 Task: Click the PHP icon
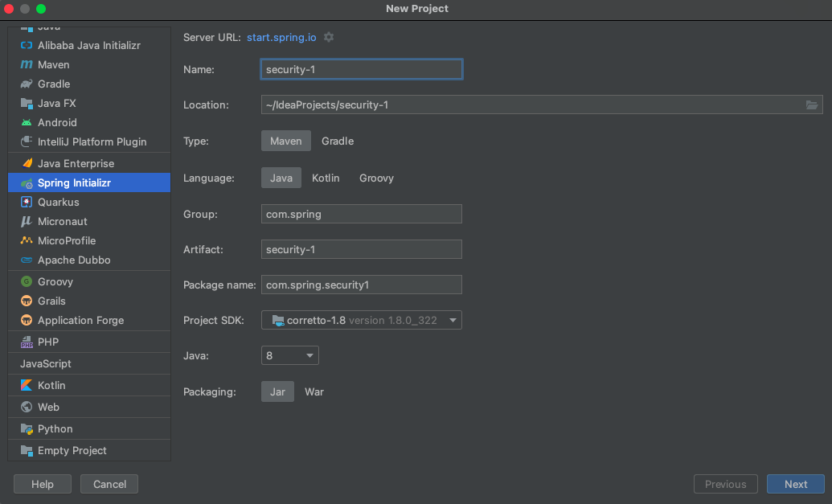(x=26, y=342)
